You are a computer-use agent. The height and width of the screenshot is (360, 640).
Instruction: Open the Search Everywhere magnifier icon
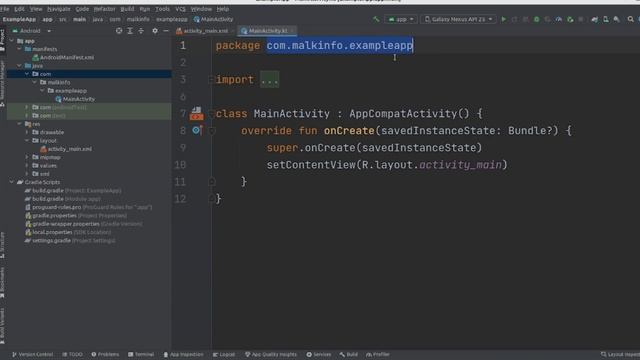pos(631,19)
